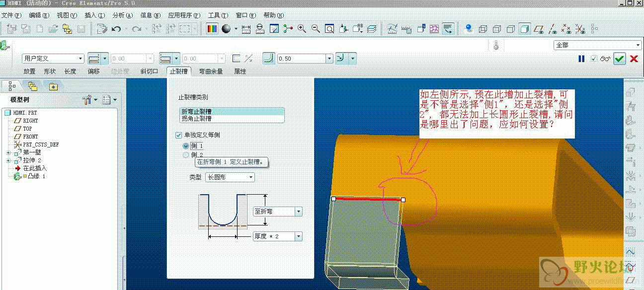Open the first length option arrow
The image size is (644, 290).
(x=105, y=59)
